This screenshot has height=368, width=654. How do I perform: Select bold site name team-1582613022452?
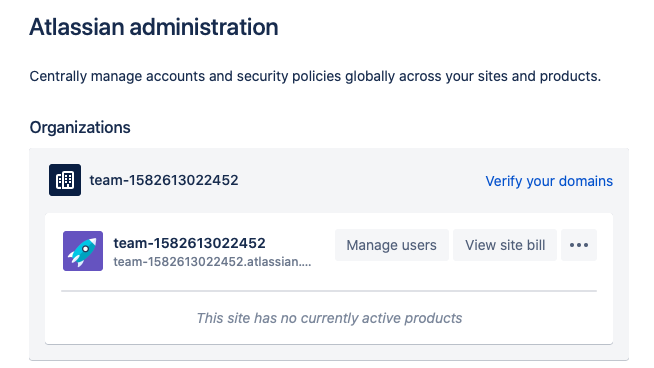click(x=189, y=243)
